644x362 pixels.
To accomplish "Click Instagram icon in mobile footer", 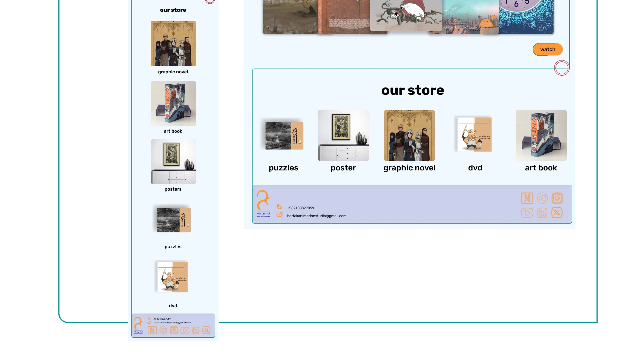I will pyautogui.click(x=174, y=330).
